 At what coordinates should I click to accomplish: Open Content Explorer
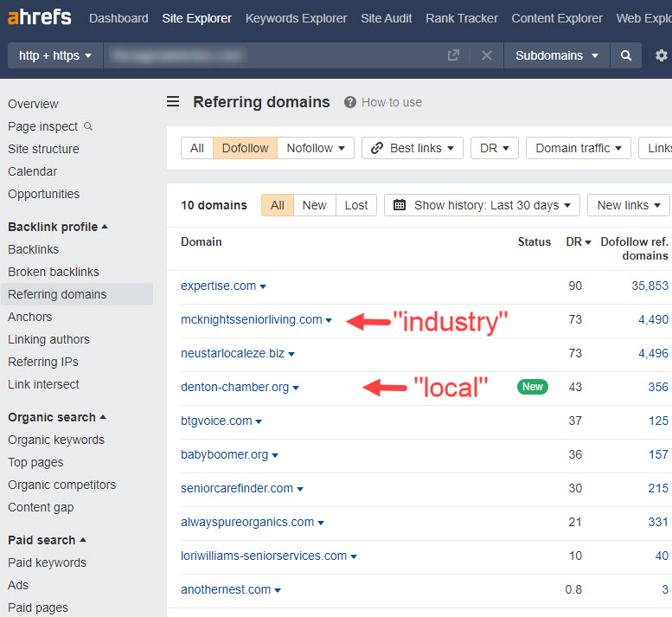tap(557, 18)
